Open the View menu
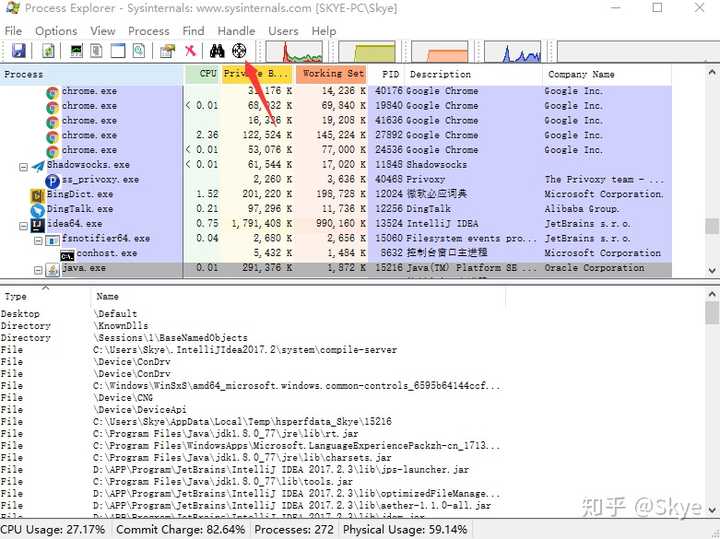The height and width of the screenshot is (539, 720). (103, 31)
